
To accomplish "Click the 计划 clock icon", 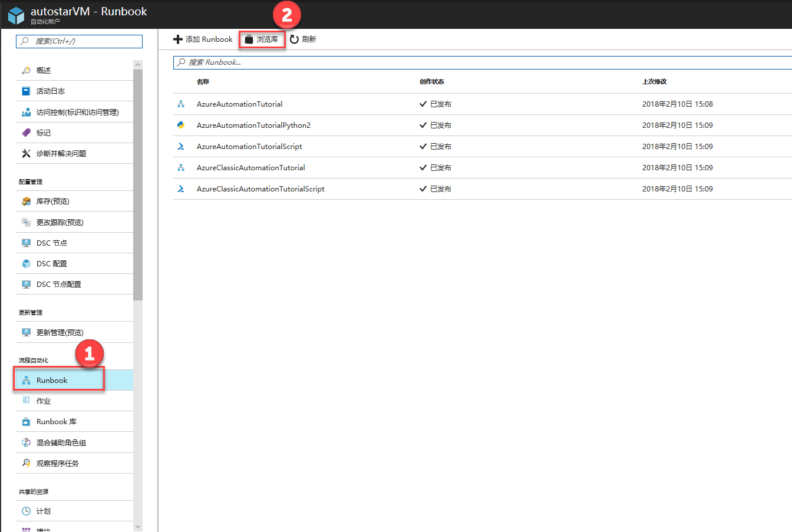I will 26,511.
